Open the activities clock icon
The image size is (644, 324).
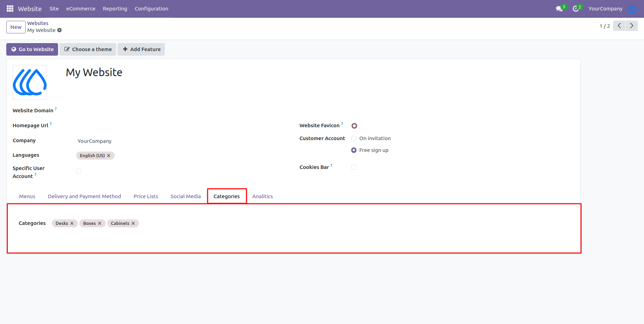(576, 9)
